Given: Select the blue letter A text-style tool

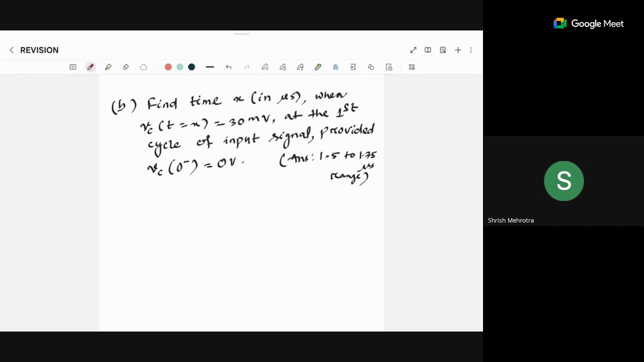Looking at the screenshot, I should 336,67.
